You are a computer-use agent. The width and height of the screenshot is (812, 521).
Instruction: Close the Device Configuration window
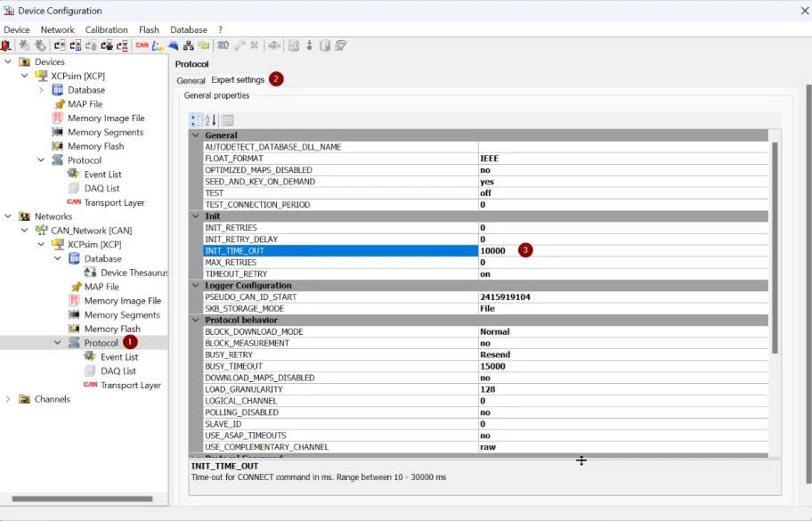805,11
